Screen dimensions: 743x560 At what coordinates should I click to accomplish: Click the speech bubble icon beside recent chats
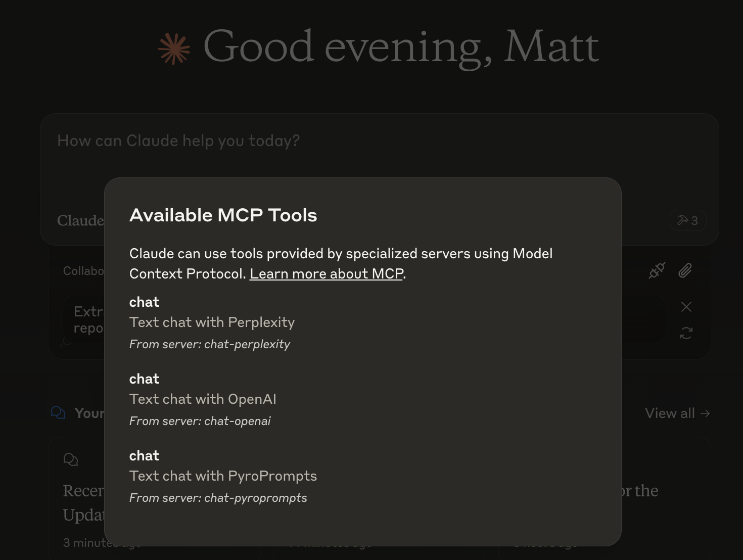pos(58,413)
